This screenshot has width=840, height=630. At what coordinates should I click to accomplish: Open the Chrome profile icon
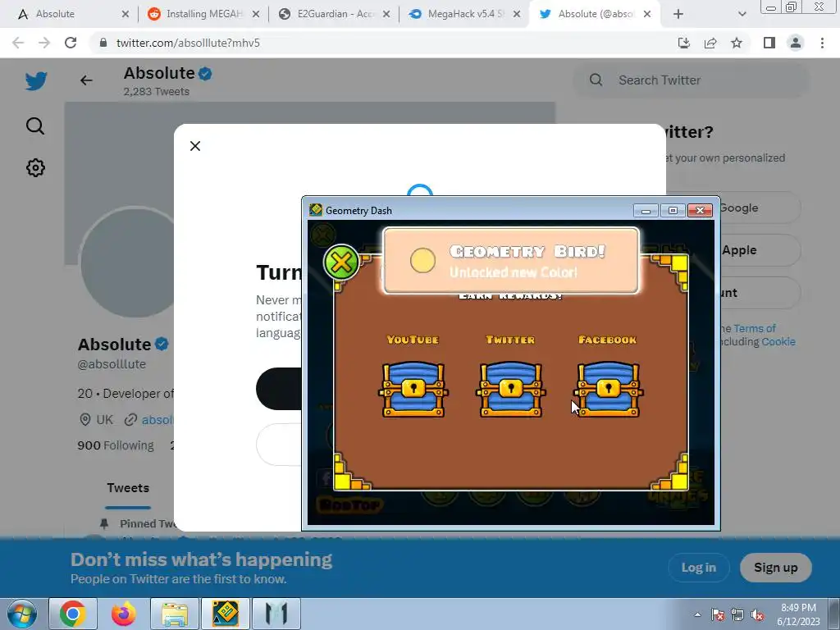coord(796,43)
